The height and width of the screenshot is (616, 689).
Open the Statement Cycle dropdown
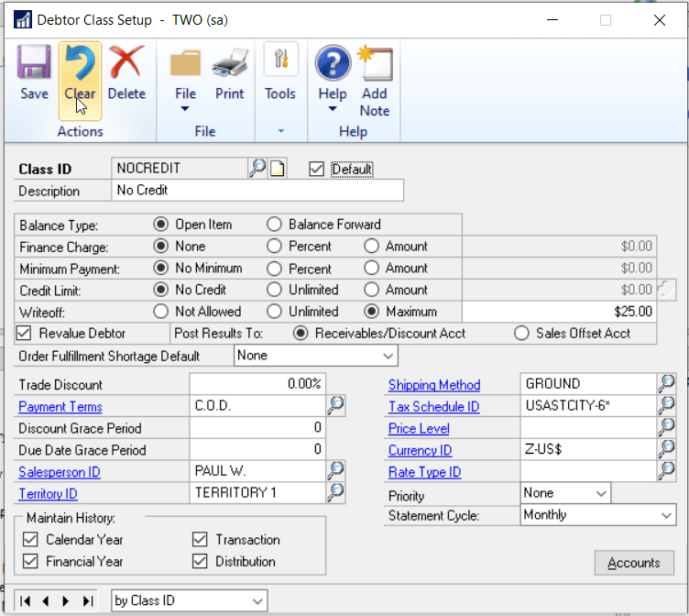pyautogui.click(x=666, y=515)
